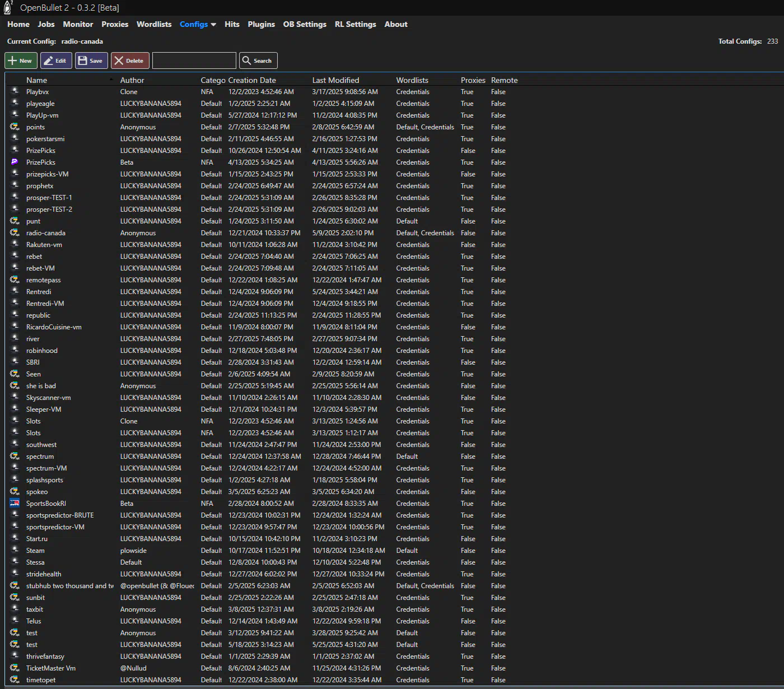The image size is (784, 689).
Task: Select the PlayUp-vm config name
Action: [x=42, y=115]
